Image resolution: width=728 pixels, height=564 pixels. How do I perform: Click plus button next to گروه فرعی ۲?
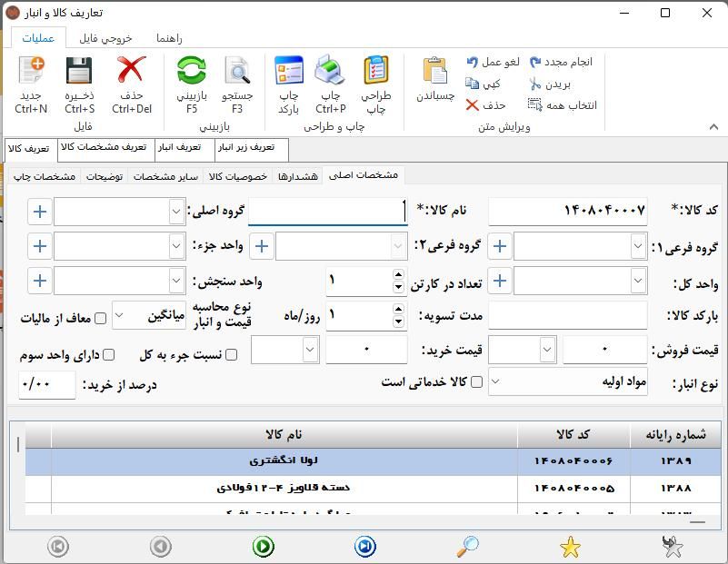[262, 246]
